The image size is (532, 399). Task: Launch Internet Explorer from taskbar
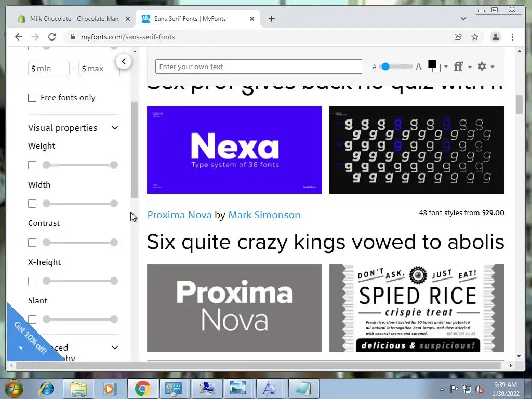click(46, 389)
